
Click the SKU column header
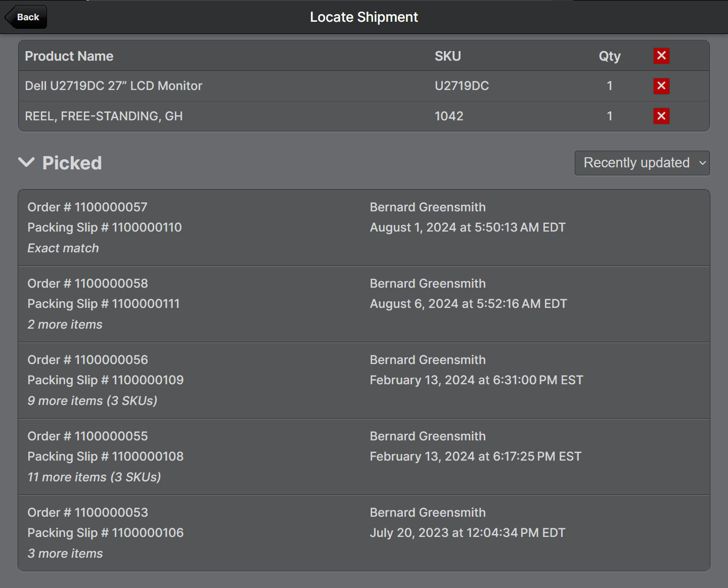click(447, 56)
